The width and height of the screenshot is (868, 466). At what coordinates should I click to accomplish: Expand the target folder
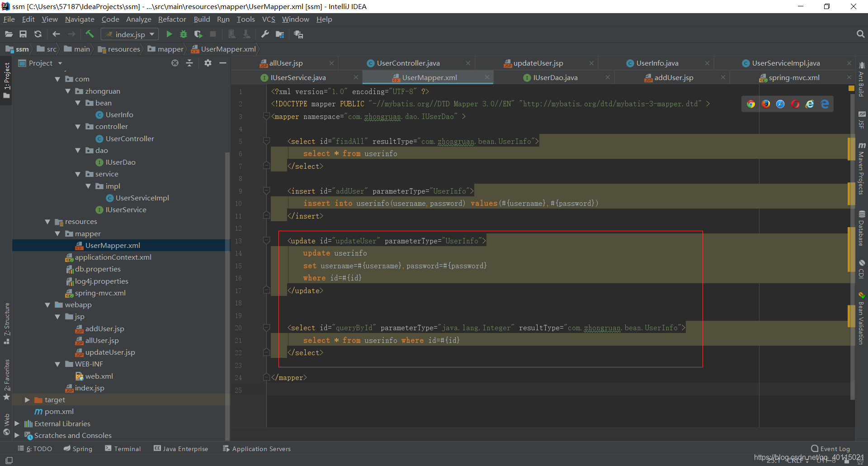coord(27,400)
